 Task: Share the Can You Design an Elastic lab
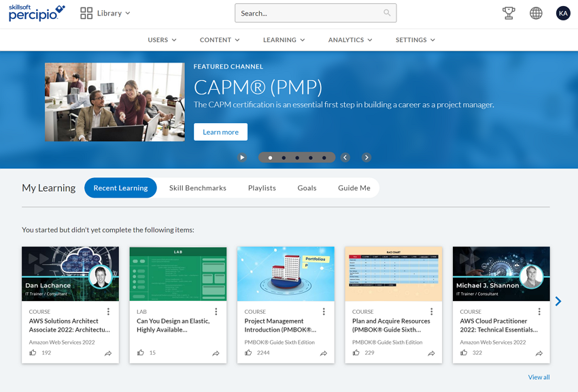tap(216, 353)
